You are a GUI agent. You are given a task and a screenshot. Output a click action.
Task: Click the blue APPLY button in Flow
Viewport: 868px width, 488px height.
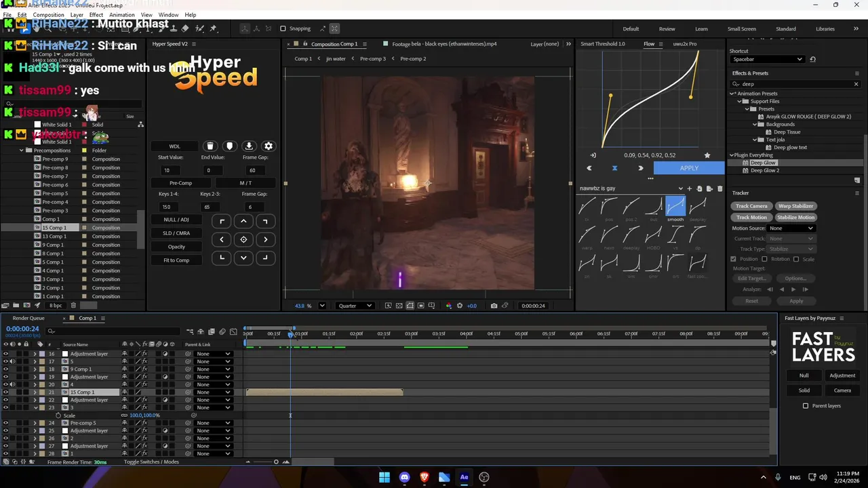pos(689,168)
